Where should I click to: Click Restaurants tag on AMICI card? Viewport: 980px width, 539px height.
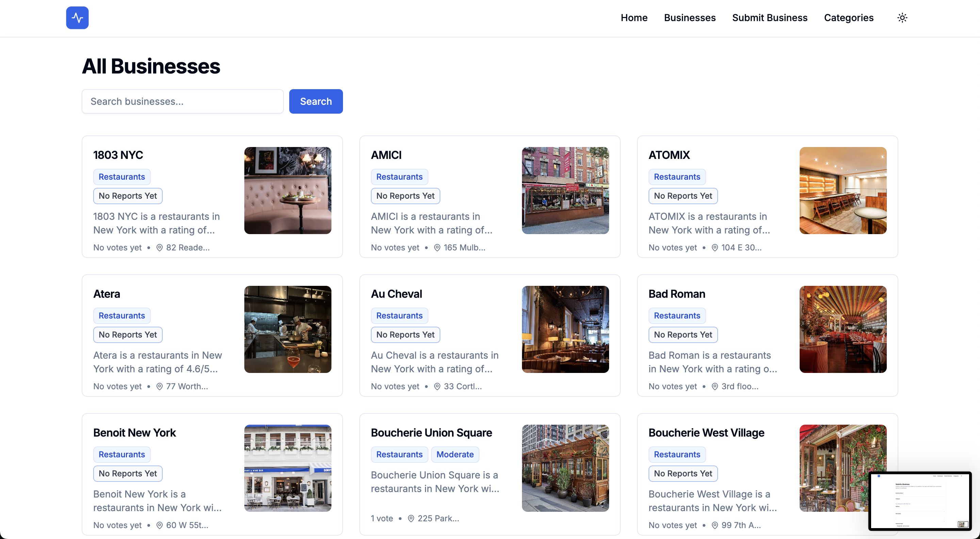pos(399,177)
